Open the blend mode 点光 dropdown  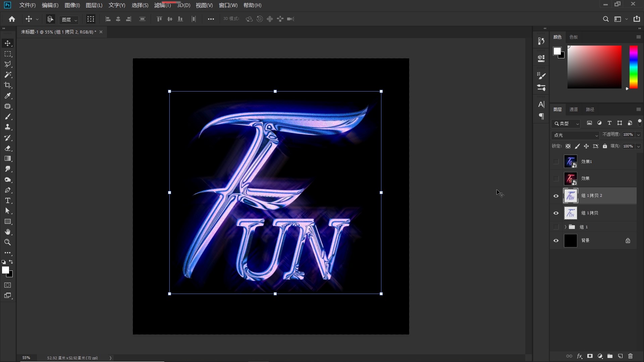coord(575,135)
